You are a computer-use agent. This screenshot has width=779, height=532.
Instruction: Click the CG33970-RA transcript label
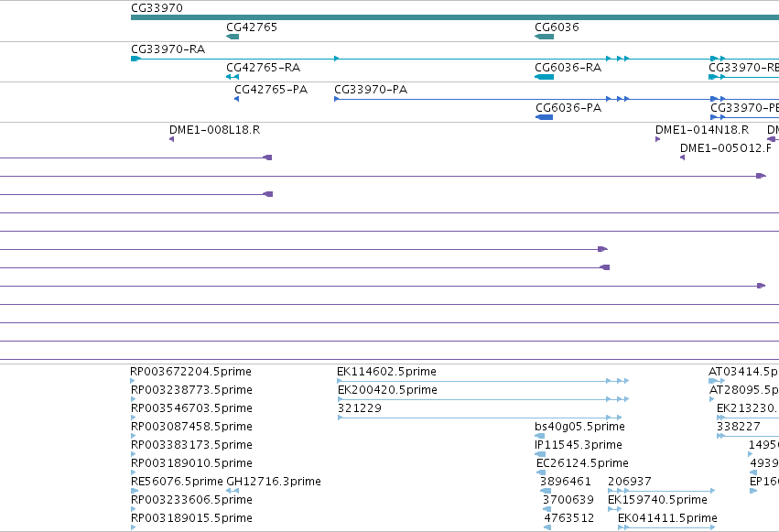[168, 49]
